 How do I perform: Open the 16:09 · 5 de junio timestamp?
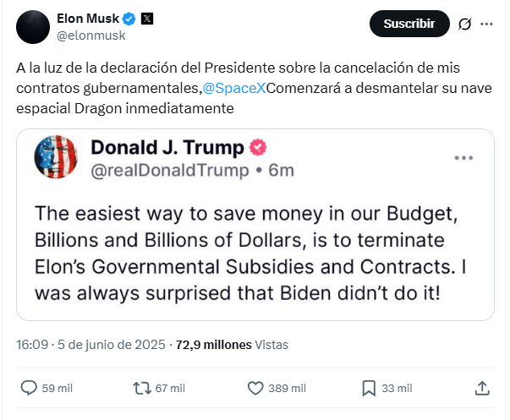point(90,345)
